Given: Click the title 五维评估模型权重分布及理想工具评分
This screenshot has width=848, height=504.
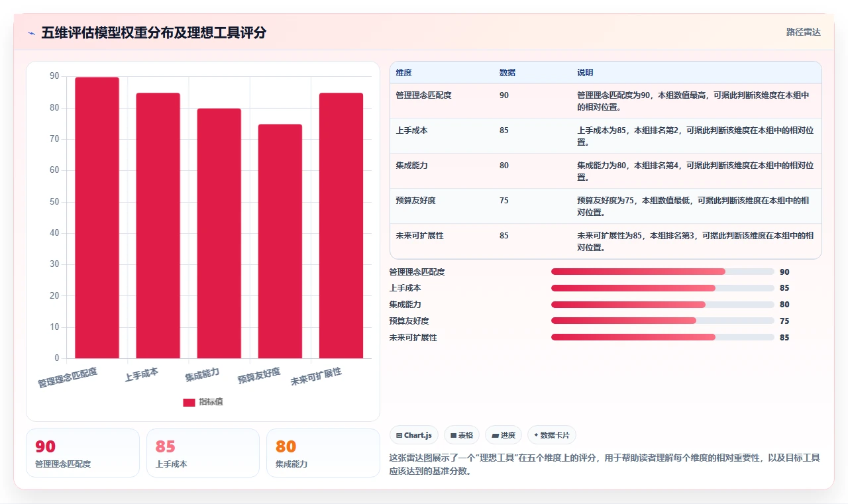Looking at the screenshot, I should (x=154, y=32).
